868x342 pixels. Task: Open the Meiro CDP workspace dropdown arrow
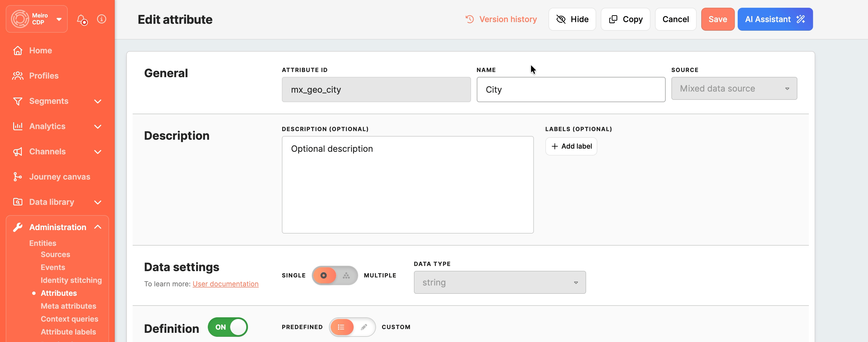59,19
